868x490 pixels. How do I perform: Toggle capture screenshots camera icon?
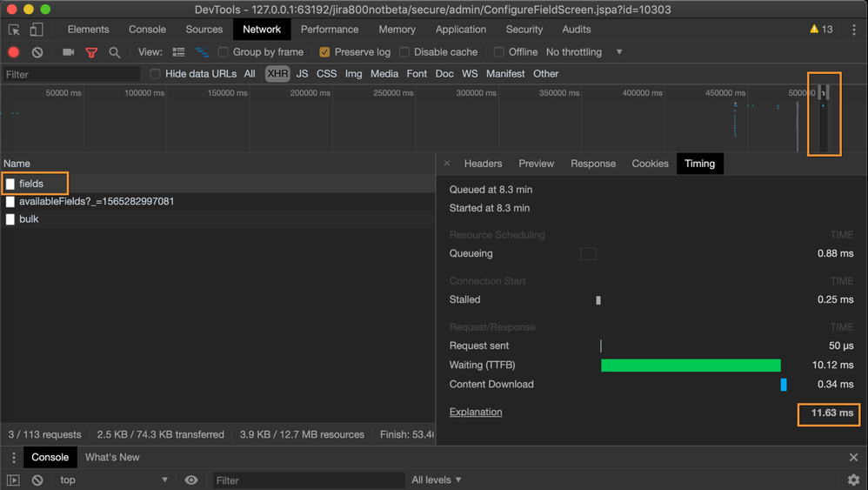[69, 52]
